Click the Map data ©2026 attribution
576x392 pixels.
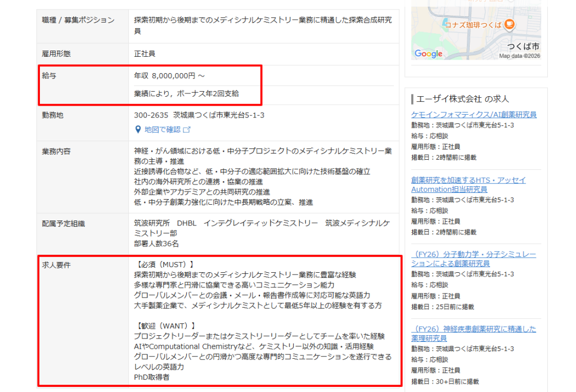(x=519, y=56)
